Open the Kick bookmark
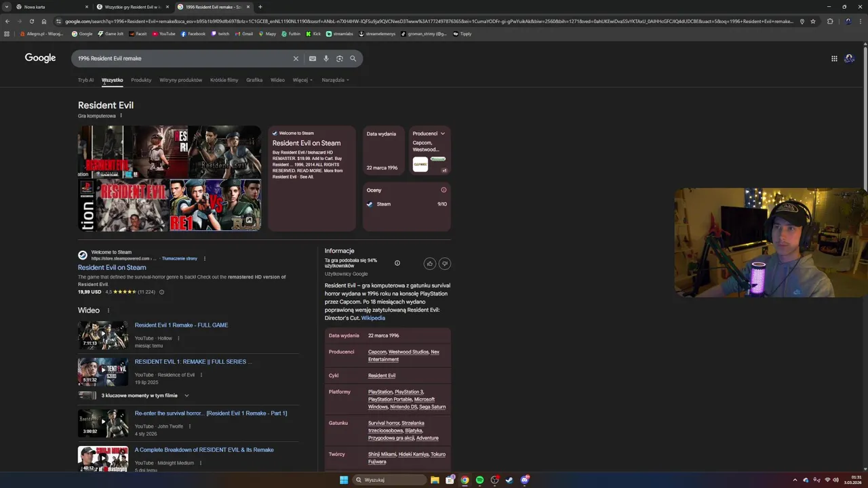This screenshot has height=488, width=868. tap(313, 33)
